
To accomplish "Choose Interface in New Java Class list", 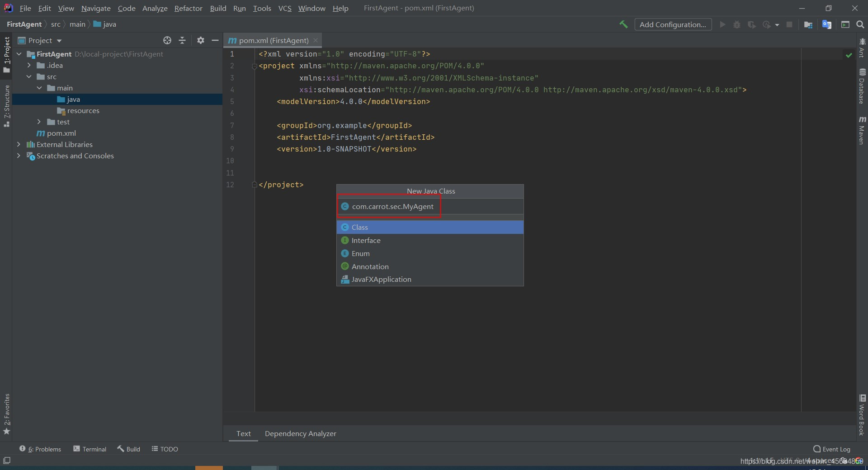I will pos(430,240).
